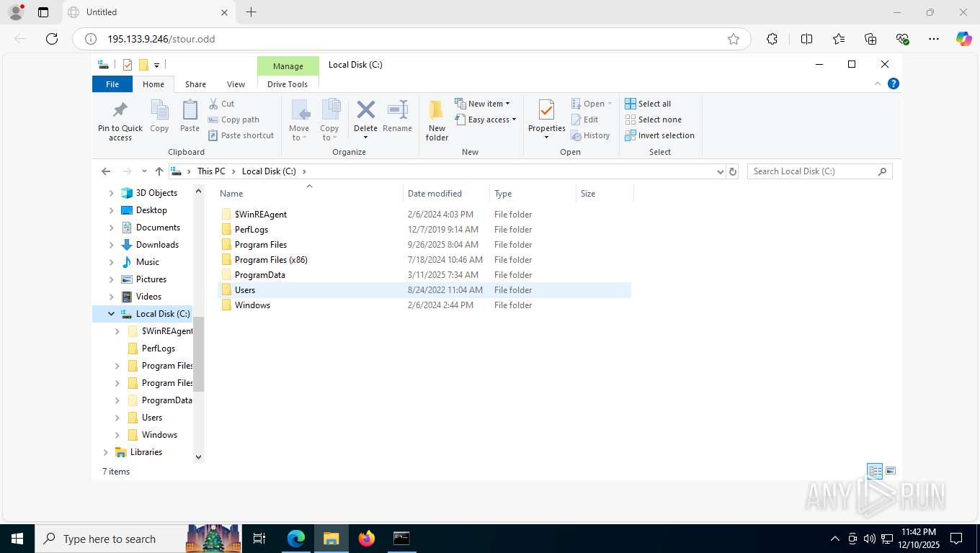Open the Move to menu
Image resolution: width=980 pixels, height=553 pixels.
pyautogui.click(x=299, y=120)
